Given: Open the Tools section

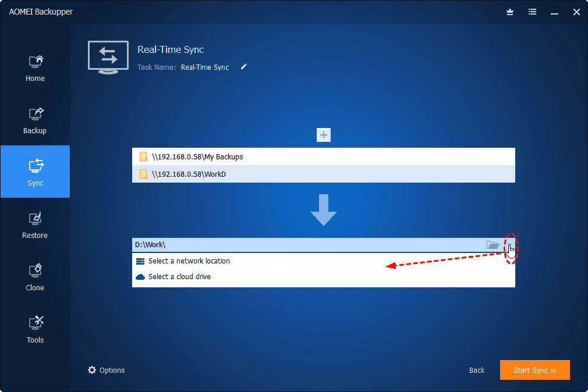Looking at the screenshot, I should pos(35,330).
